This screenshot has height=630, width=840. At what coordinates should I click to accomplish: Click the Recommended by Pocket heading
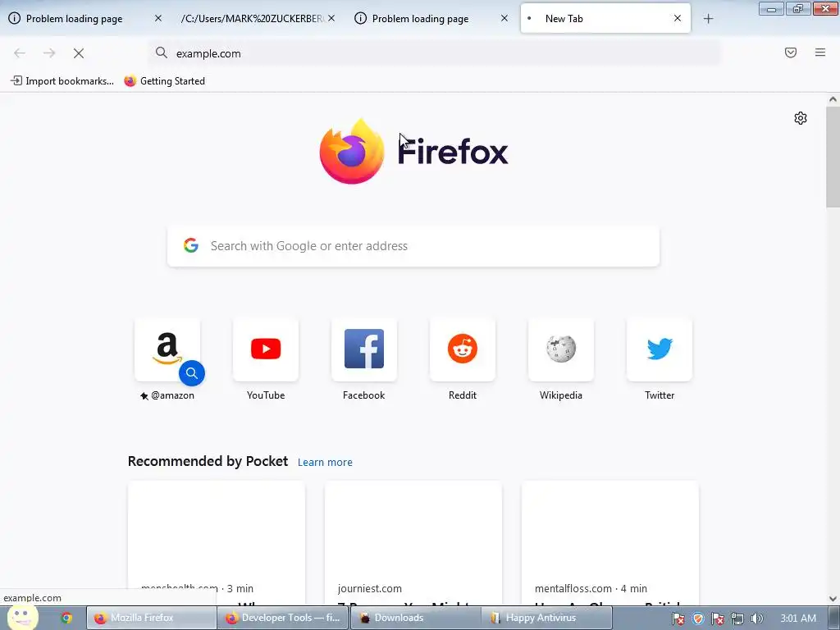click(208, 461)
